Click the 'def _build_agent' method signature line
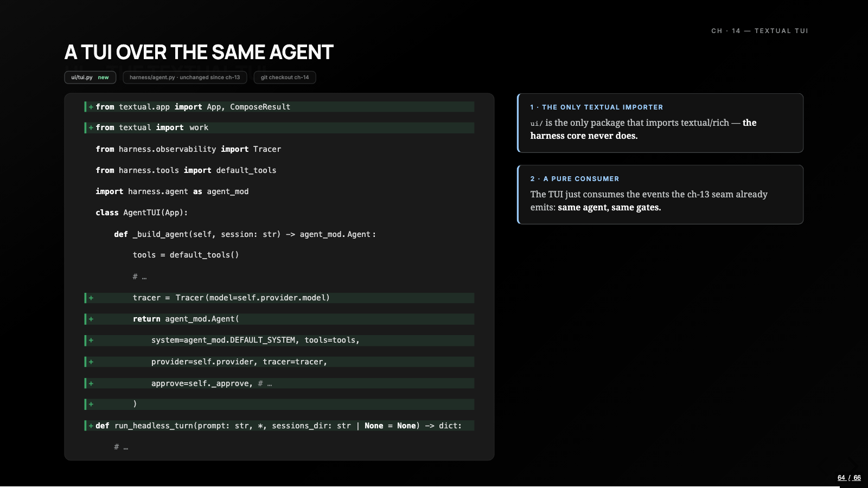 (245, 234)
